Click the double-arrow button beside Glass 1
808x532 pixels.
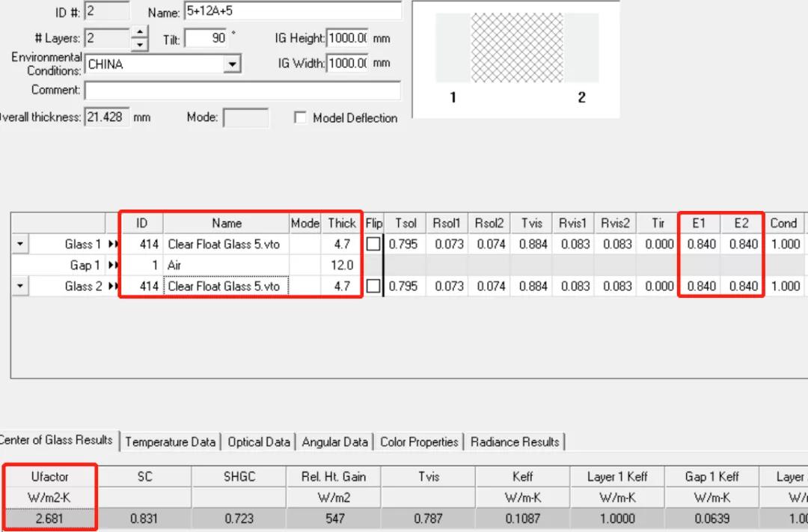pos(113,244)
